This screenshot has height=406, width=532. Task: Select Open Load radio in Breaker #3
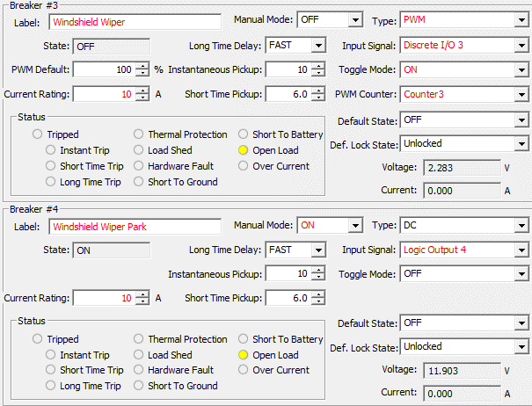click(244, 150)
